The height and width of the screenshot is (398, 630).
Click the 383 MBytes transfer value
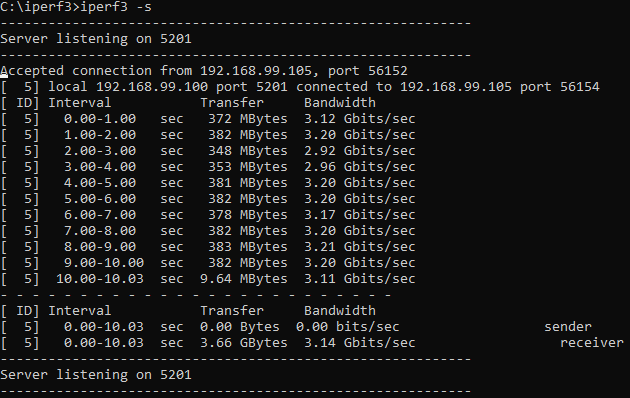pos(248,247)
